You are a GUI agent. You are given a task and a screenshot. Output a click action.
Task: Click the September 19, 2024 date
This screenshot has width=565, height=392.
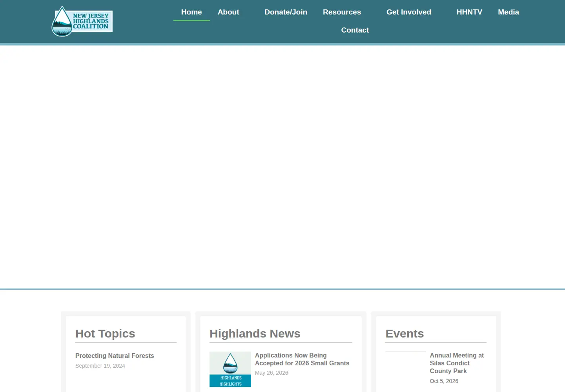(x=100, y=366)
